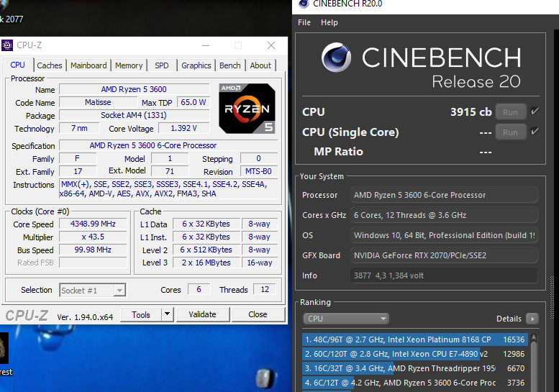Image resolution: width=559 pixels, height=392 pixels.
Task: Run the CPU (Single Core) benchmark
Action: (511, 132)
